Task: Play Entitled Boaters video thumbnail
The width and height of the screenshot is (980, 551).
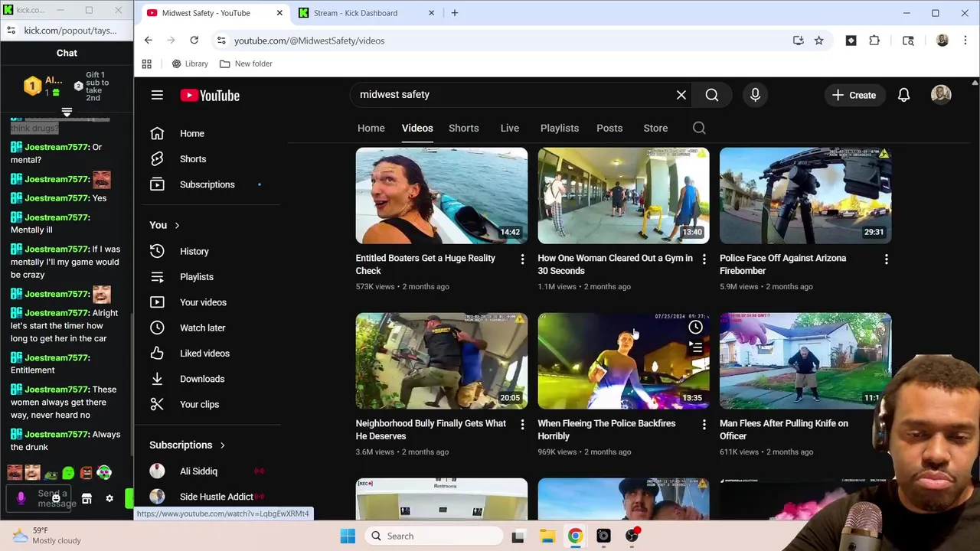Action: click(442, 195)
